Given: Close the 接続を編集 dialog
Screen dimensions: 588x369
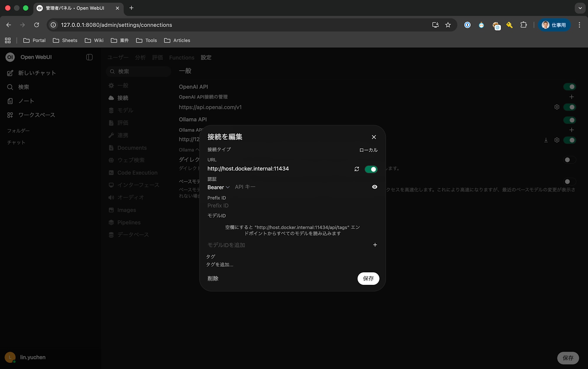Looking at the screenshot, I should [x=374, y=137].
